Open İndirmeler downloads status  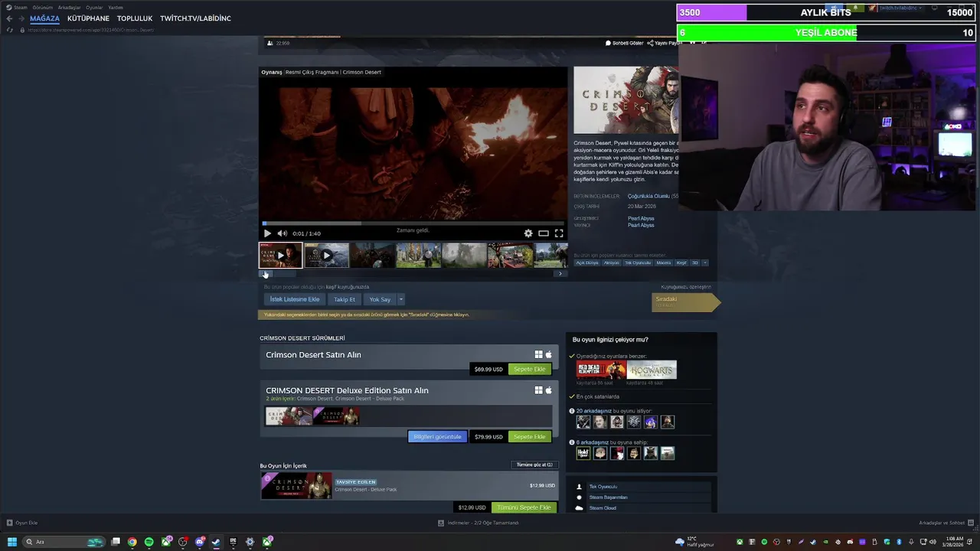pyautogui.click(x=479, y=523)
